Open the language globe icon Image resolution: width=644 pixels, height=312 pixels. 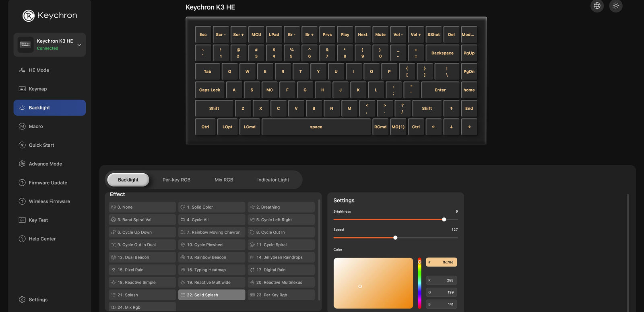click(597, 6)
